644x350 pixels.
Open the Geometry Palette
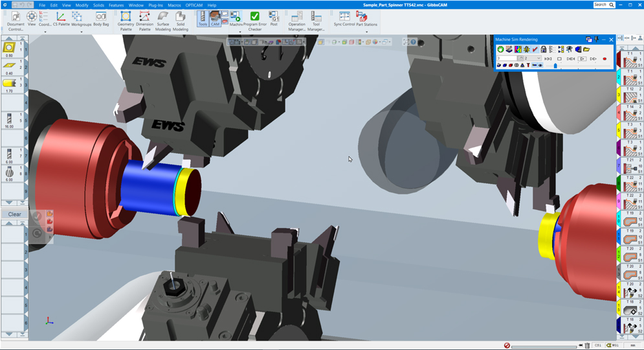[126, 19]
